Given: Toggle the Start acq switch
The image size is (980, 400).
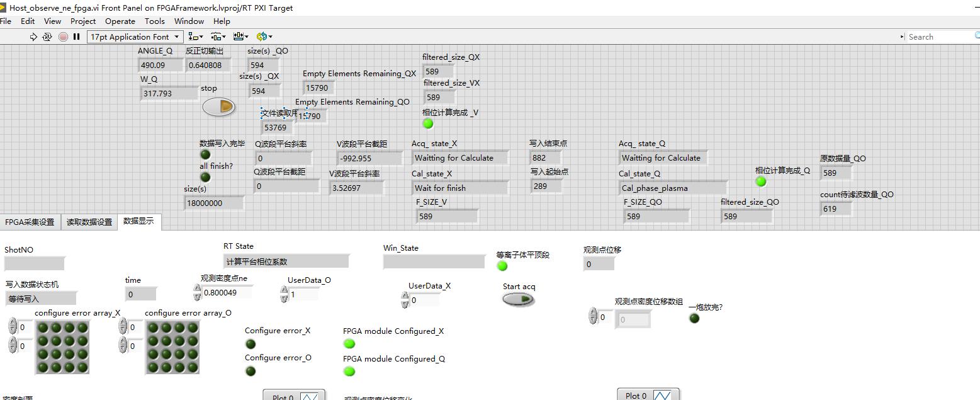Looking at the screenshot, I should tap(518, 300).
